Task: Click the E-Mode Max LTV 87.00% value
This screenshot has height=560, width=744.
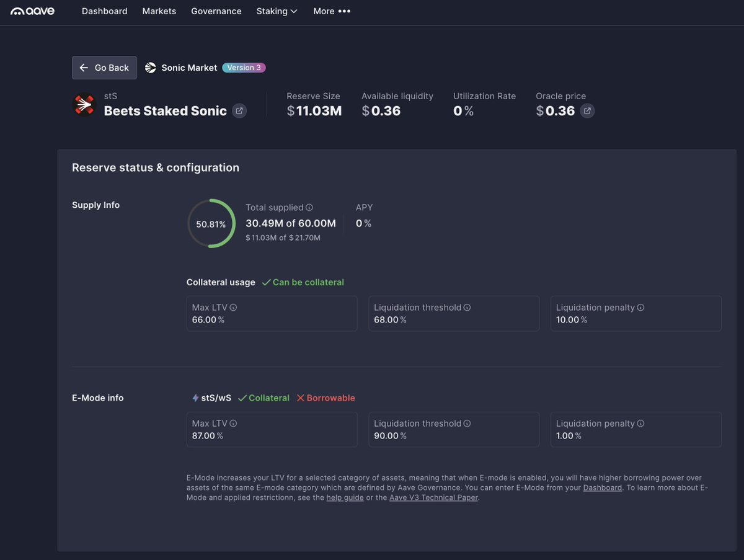Action: click(208, 436)
